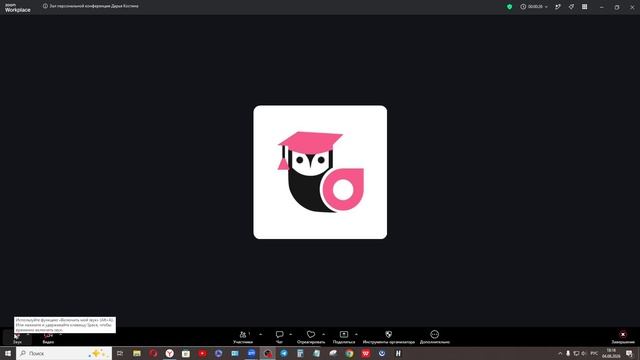Image resolution: width=640 pixels, height=360 pixels.
Task: Click the pin icon left of the layout grid
Action: click(571, 7)
